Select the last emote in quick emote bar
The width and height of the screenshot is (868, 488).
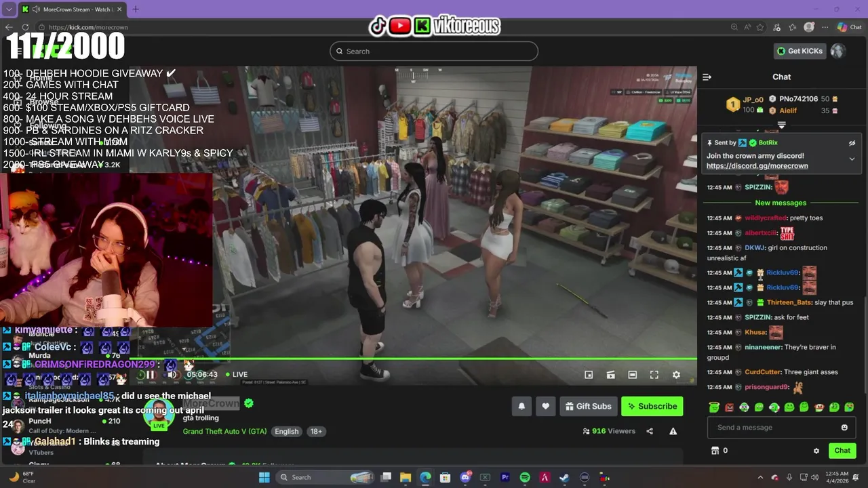tap(849, 407)
